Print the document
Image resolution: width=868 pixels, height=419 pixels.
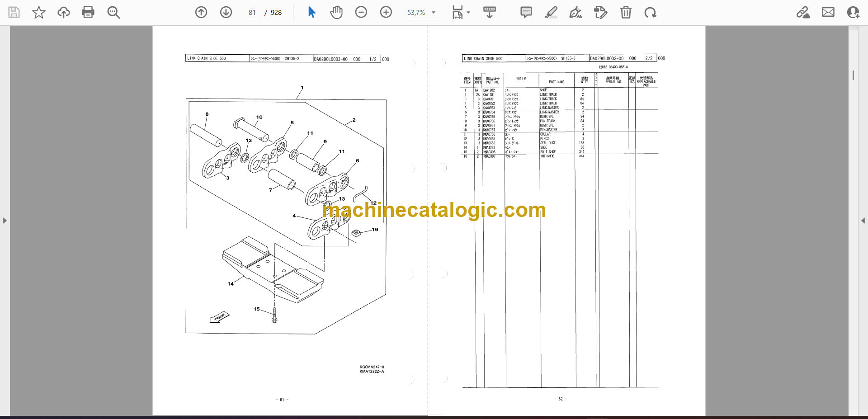point(88,12)
